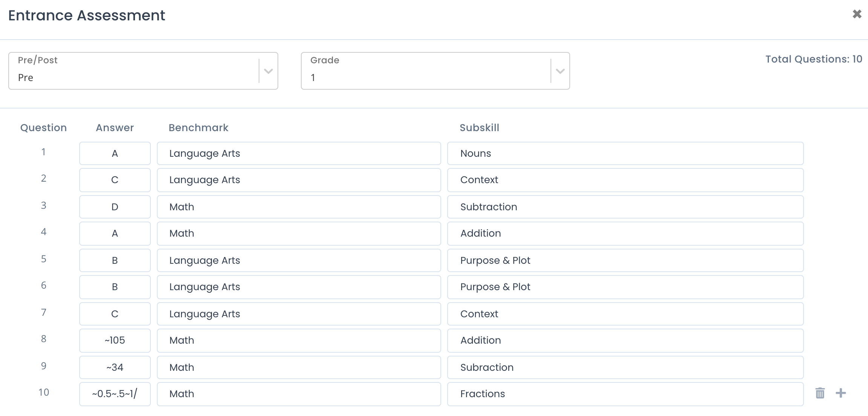Click the Context subskill for question 7
The height and width of the screenshot is (416, 868).
pyautogui.click(x=625, y=314)
